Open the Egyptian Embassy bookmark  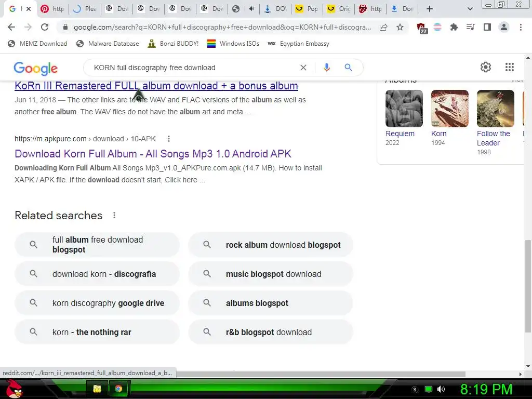[x=299, y=44]
